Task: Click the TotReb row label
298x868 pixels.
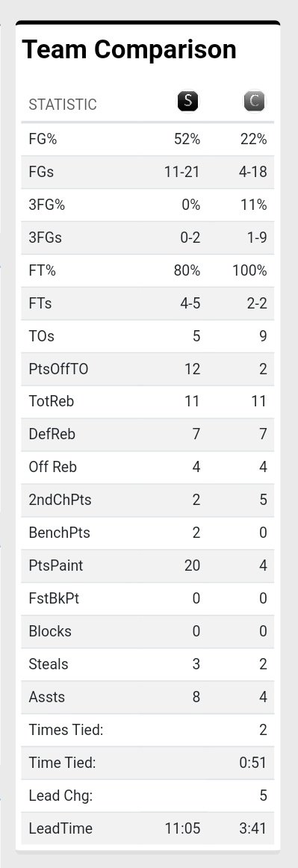Action: pos(51,402)
